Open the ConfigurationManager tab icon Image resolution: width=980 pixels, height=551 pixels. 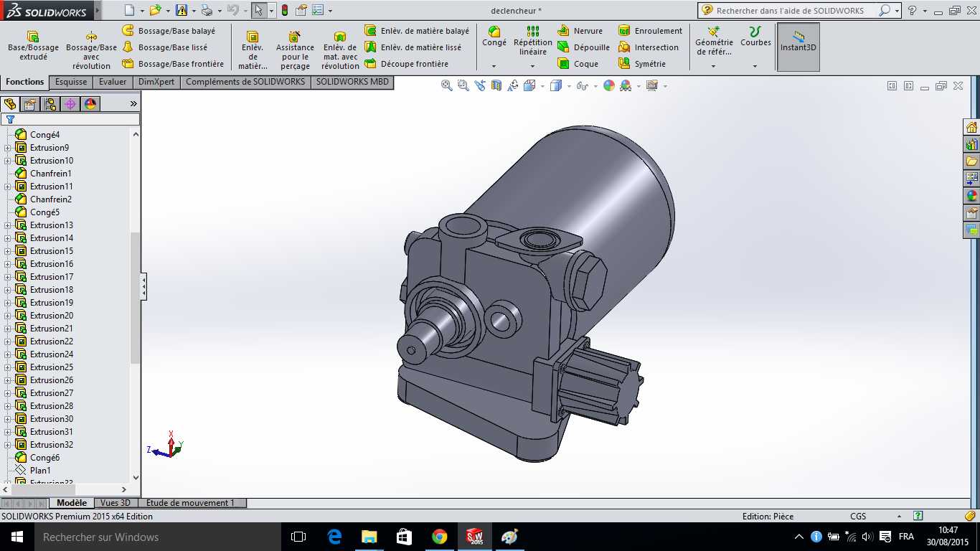(x=50, y=104)
